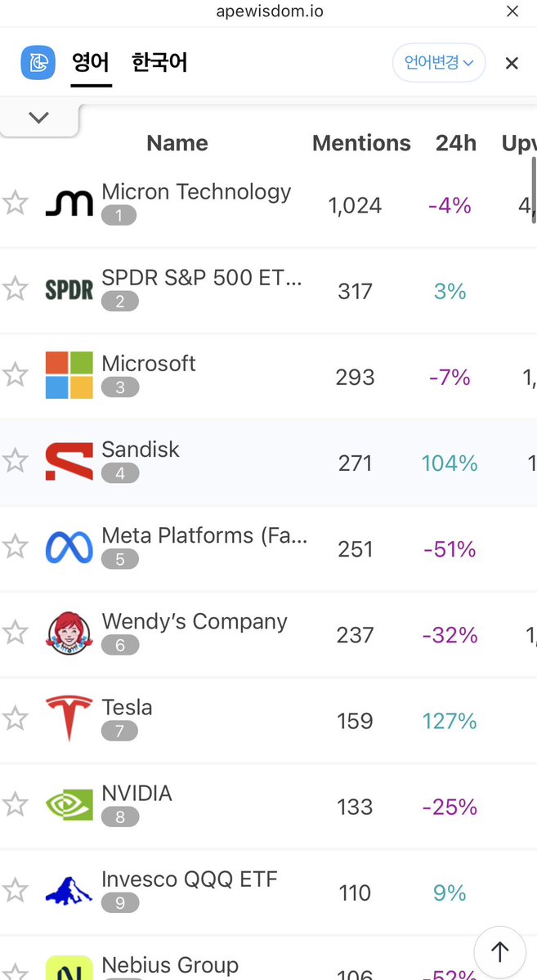537x980 pixels.
Task: Star the Meta Platforms row
Action: (x=15, y=547)
